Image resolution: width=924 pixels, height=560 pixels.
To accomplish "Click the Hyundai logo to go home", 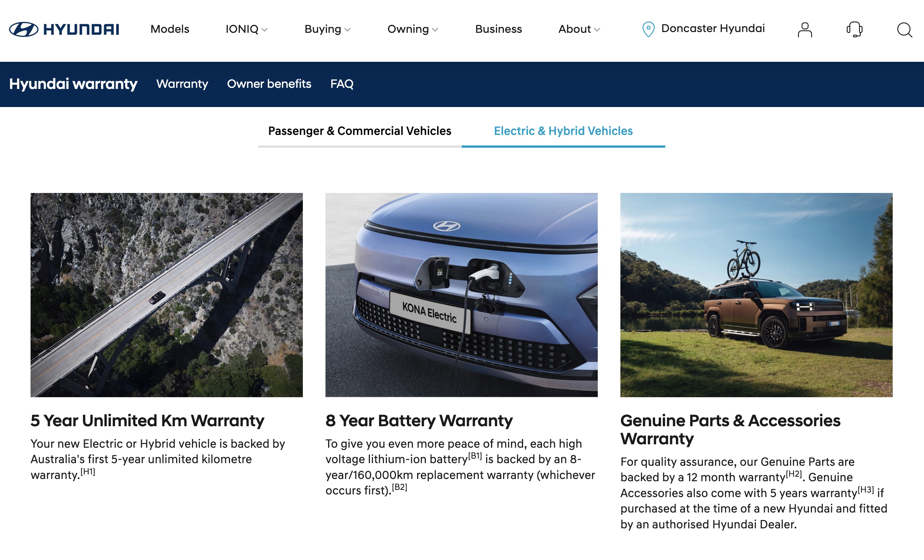I will tap(64, 29).
